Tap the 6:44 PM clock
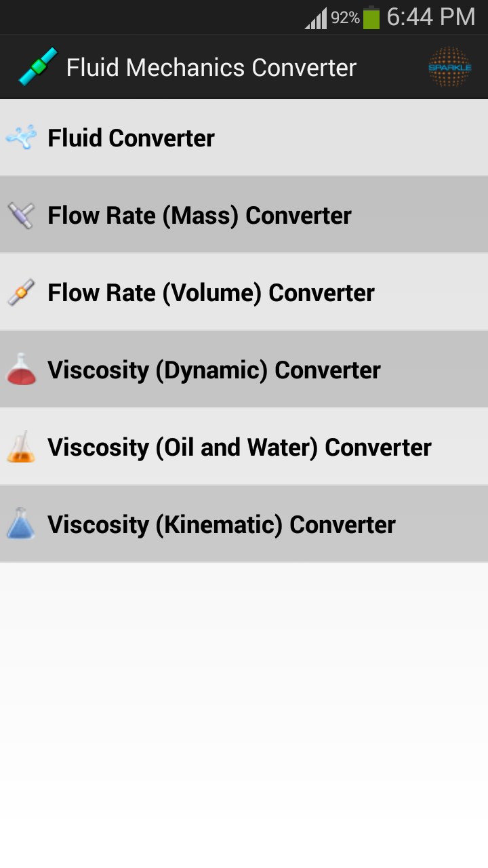 pyautogui.click(x=431, y=17)
